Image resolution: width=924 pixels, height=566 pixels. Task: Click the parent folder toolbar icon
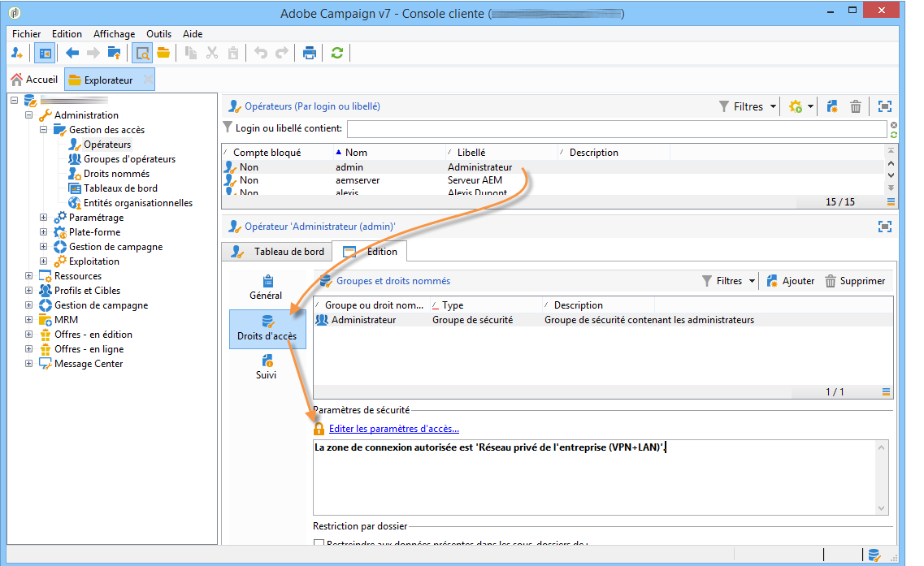tap(115, 54)
